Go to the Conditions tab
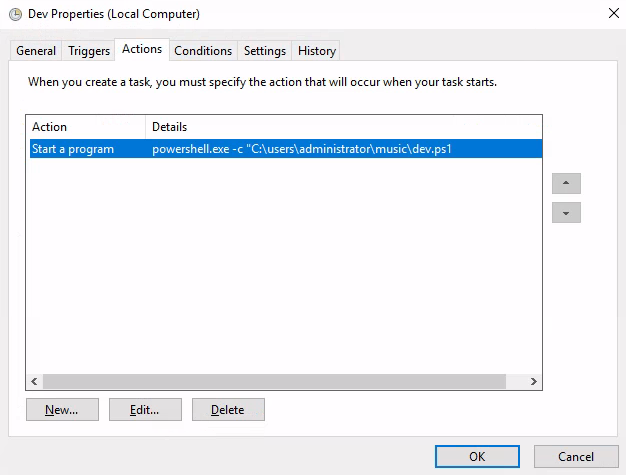The height and width of the screenshot is (475, 626). pos(203,51)
